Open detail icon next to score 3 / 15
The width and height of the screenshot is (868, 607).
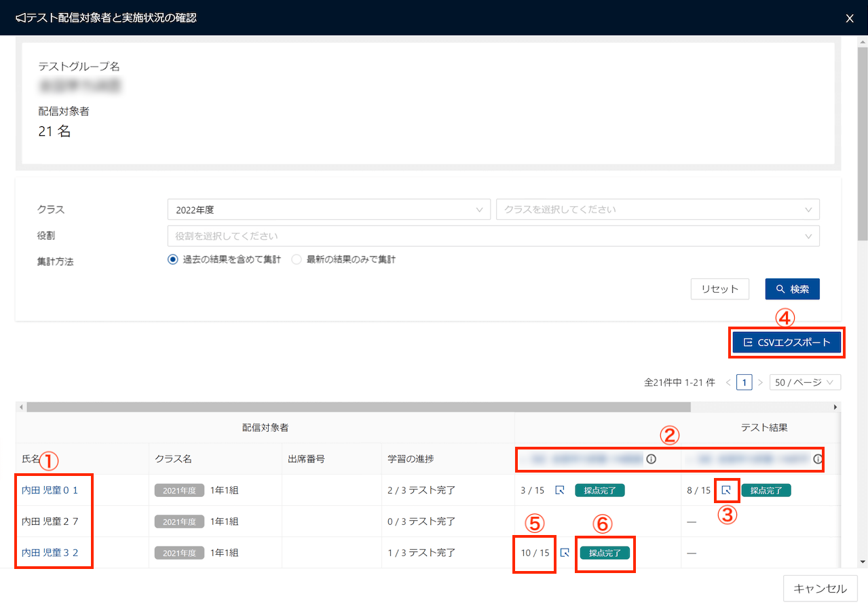(560, 490)
